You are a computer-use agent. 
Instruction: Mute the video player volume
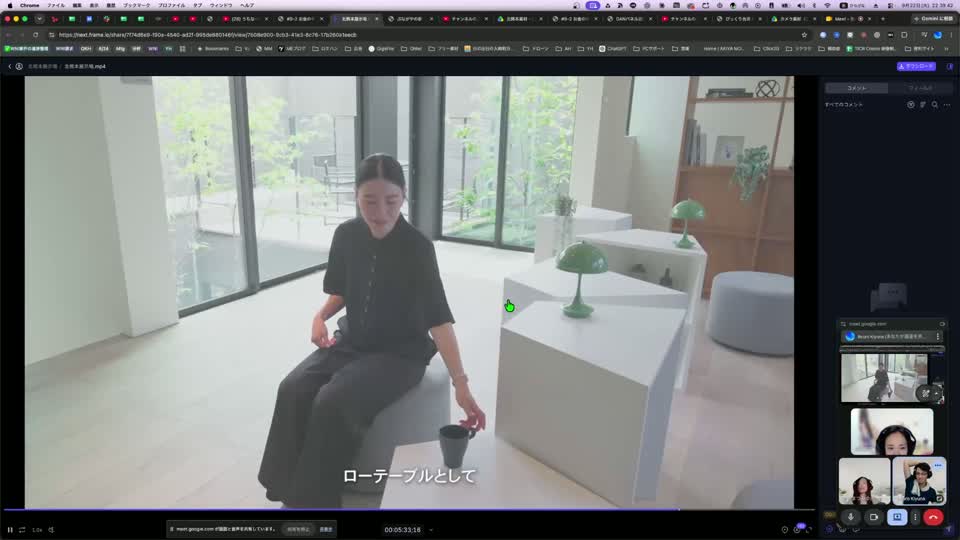pos(51,530)
